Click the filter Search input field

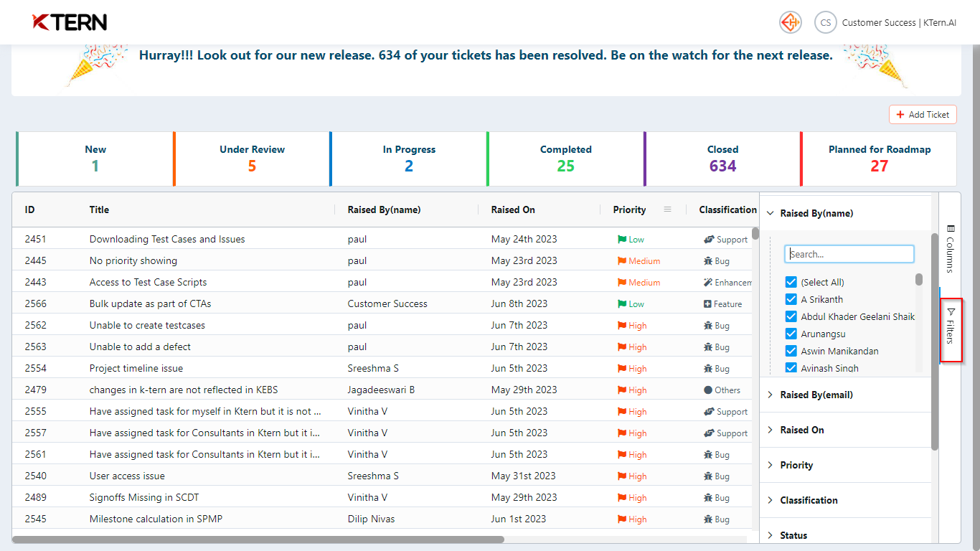(x=849, y=254)
